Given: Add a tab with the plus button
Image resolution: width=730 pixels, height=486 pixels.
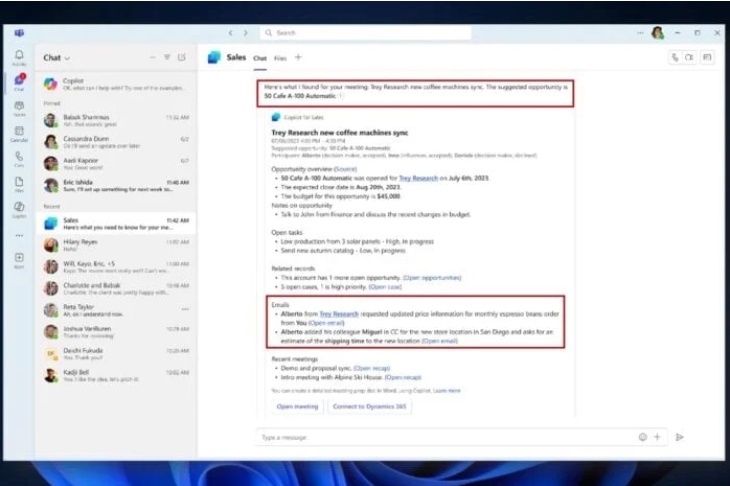Looking at the screenshot, I should (x=298, y=57).
